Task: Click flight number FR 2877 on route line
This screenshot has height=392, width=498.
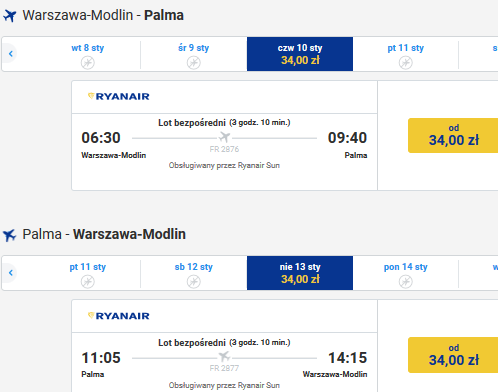Action: click(224, 368)
